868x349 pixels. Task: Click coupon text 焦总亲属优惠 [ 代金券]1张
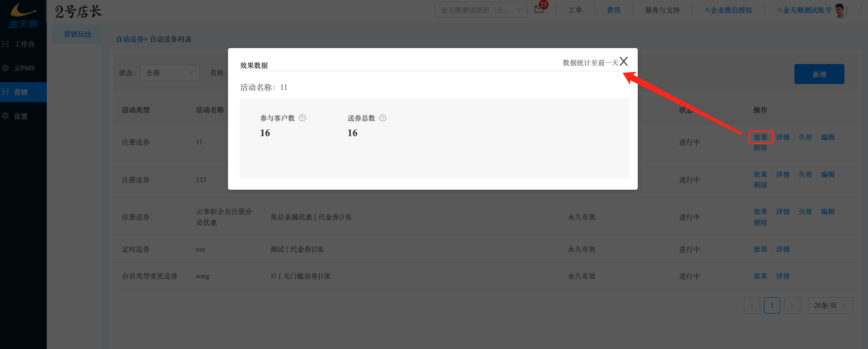tap(311, 217)
